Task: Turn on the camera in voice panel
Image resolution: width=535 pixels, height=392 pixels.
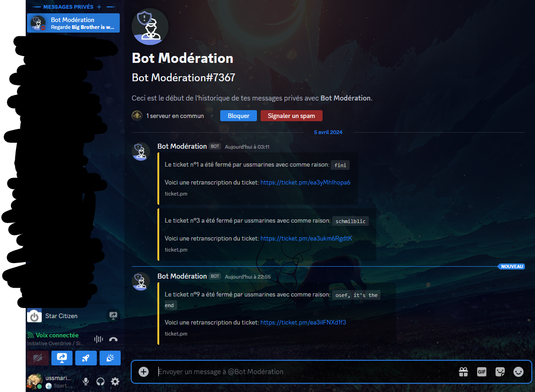Action: (x=38, y=358)
